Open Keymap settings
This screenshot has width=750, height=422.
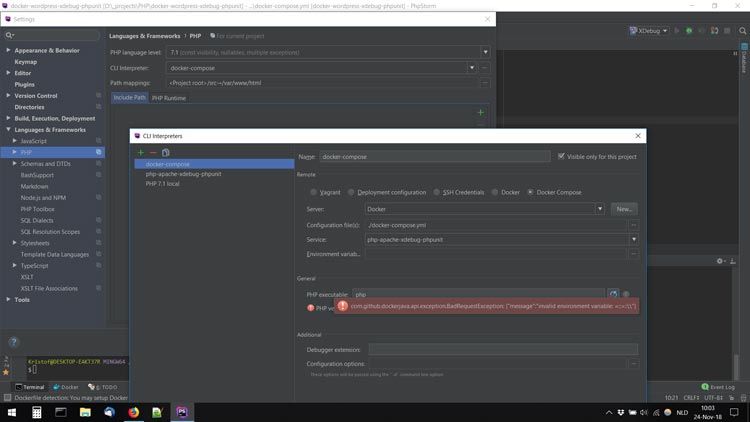click(26, 62)
